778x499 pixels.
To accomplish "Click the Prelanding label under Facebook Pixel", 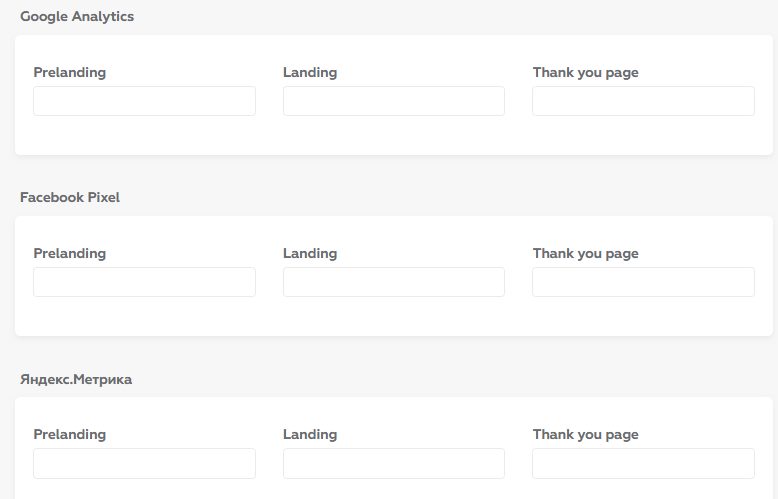I will tap(69, 253).
